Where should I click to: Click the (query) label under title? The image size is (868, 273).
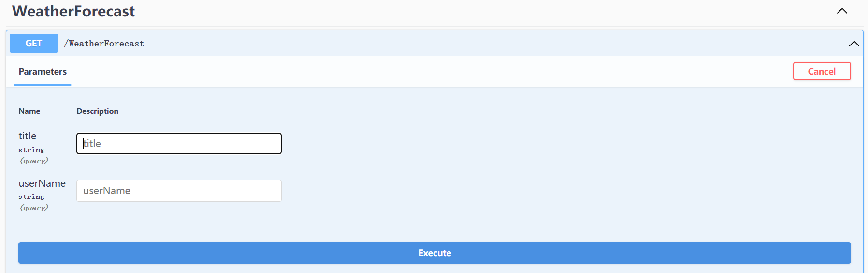click(34, 161)
